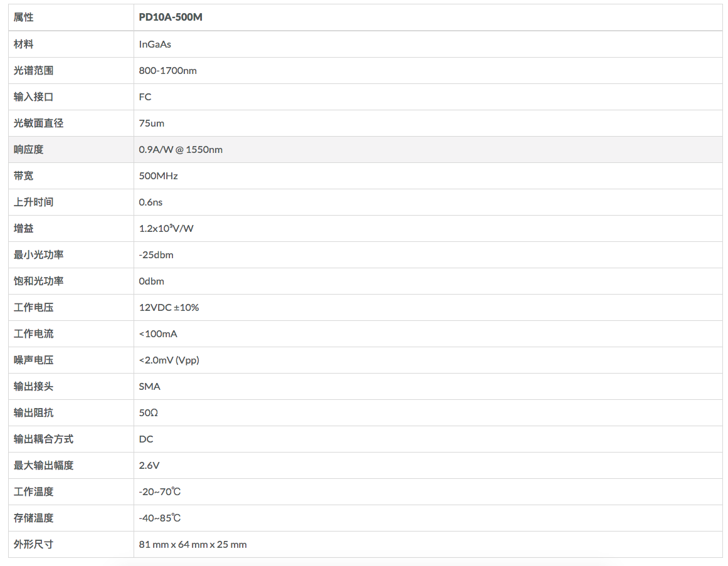Select the 材料 row label
728x566 pixels.
pos(24,45)
